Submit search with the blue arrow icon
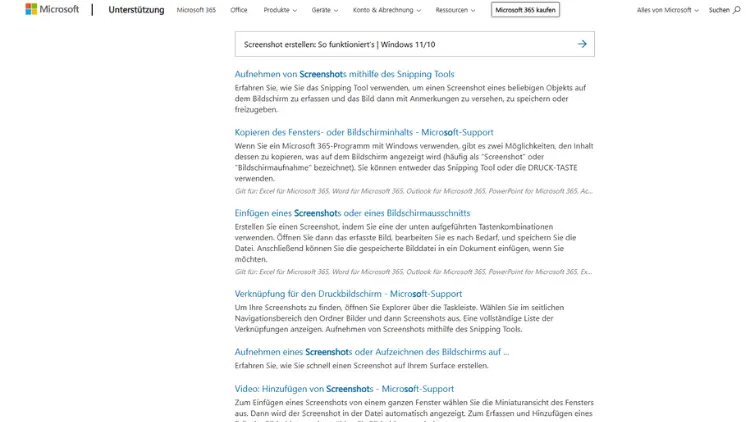 pos(582,44)
